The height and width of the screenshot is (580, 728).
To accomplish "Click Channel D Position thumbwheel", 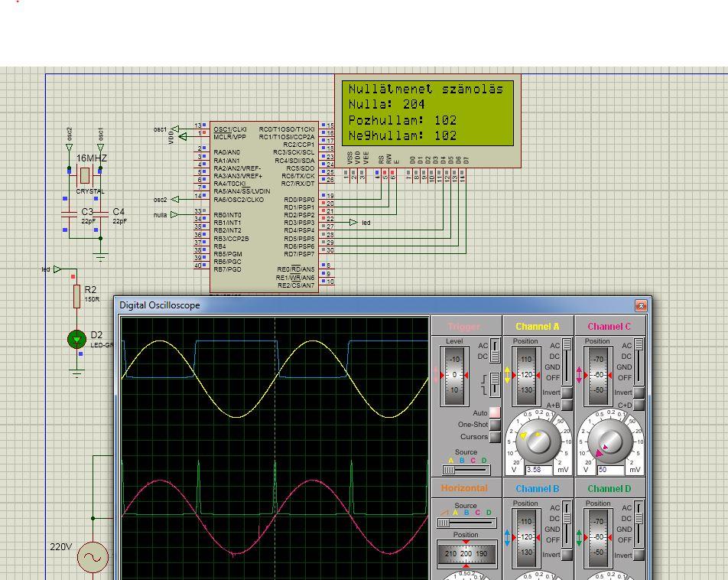I will tap(598, 537).
